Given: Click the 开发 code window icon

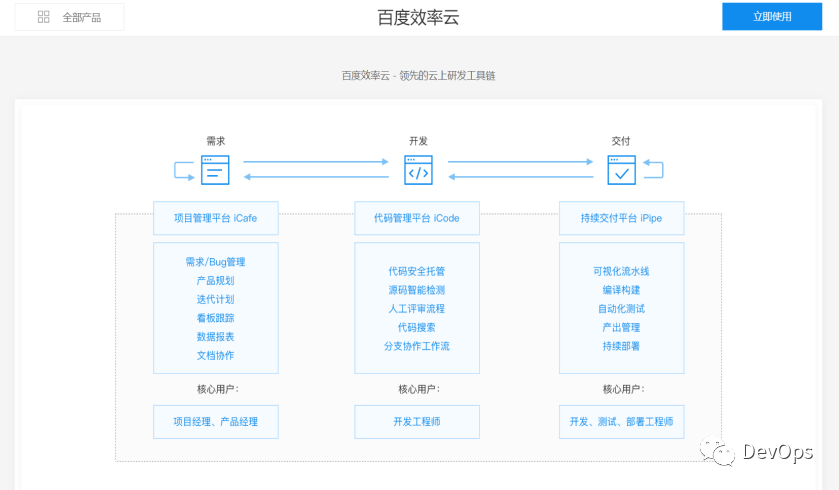Looking at the screenshot, I should point(418,170).
